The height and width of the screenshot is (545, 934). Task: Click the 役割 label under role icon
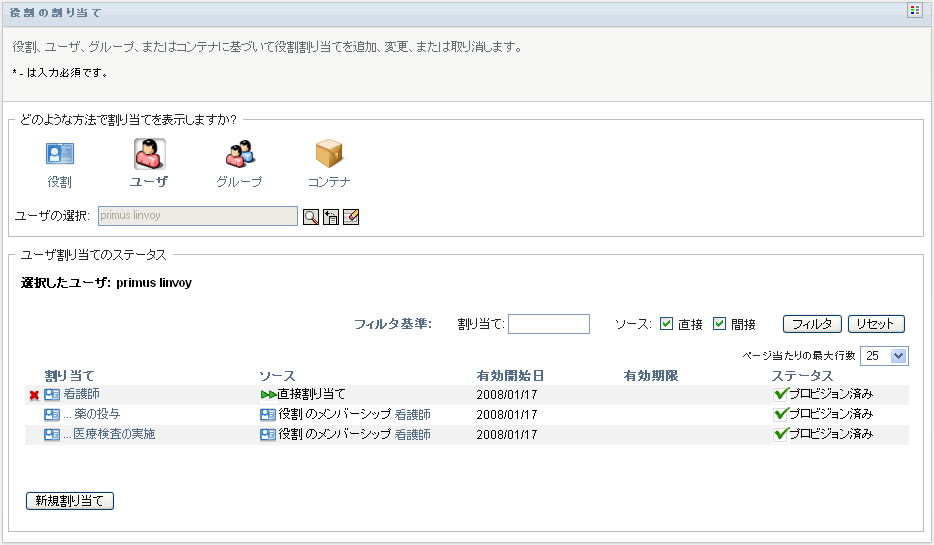[60, 182]
